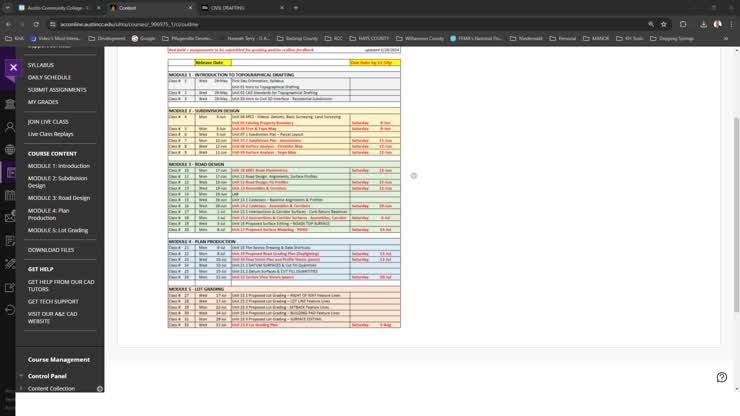Reload the page
The height and width of the screenshot is (416, 740).
(36, 24)
